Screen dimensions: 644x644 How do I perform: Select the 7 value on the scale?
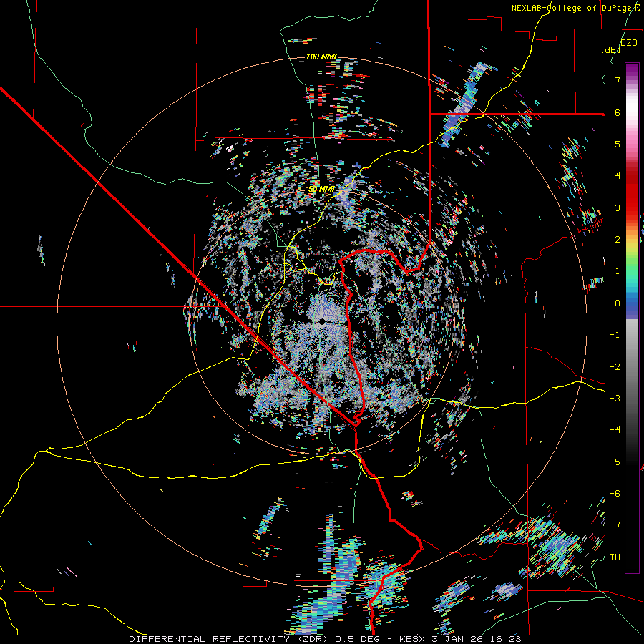pyautogui.click(x=618, y=80)
